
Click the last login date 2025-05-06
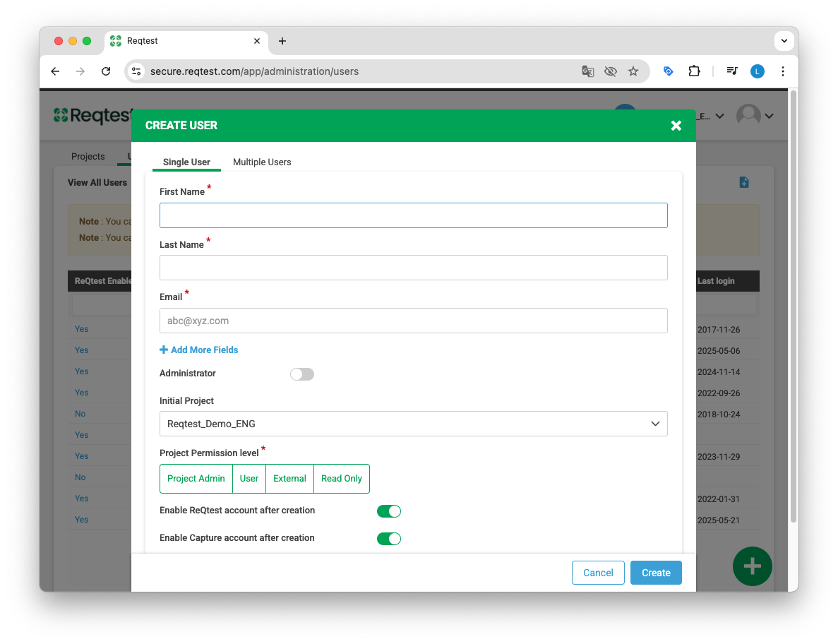[x=718, y=351]
